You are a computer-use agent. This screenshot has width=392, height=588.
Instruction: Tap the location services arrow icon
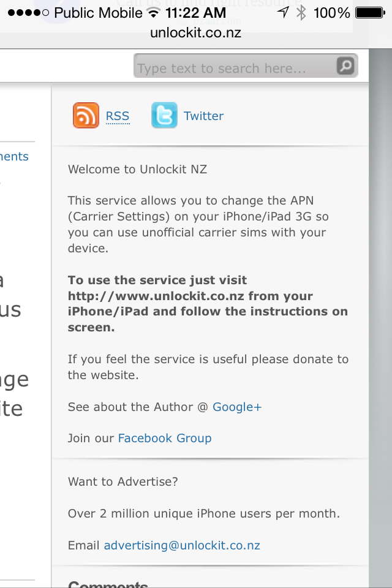282,13
